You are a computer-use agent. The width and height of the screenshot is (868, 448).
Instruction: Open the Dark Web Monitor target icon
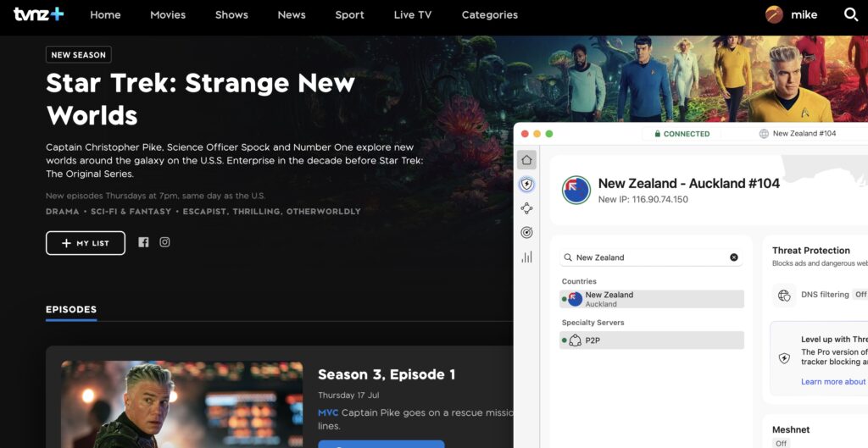coord(526,233)
